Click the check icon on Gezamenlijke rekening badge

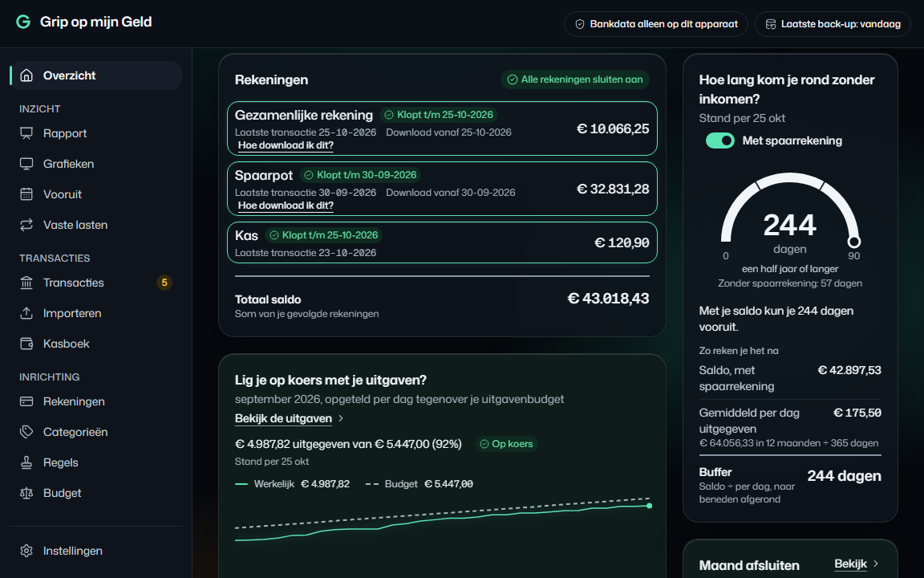point(389,115)
